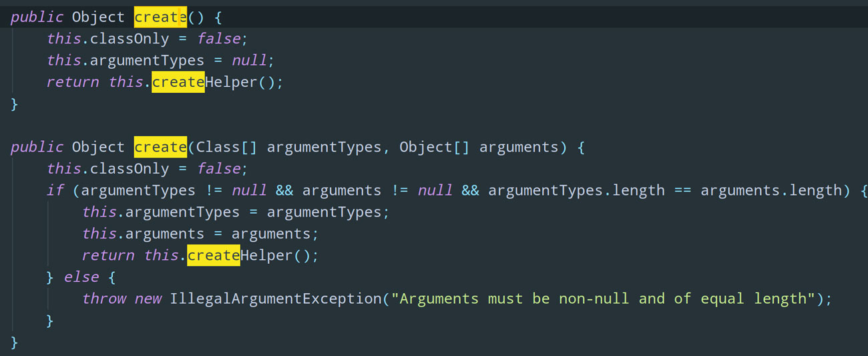Click the throw keyword
868x356 pixels.
coord(103,299)
